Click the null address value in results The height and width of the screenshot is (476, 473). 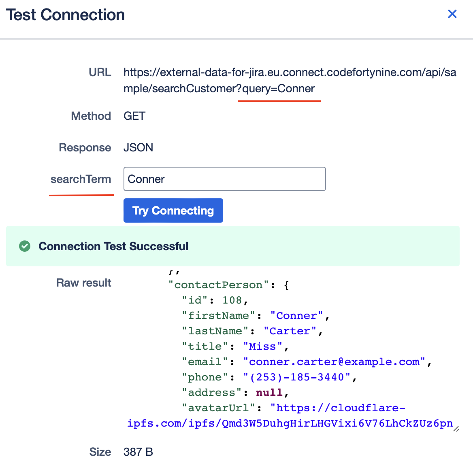point(269,392)
